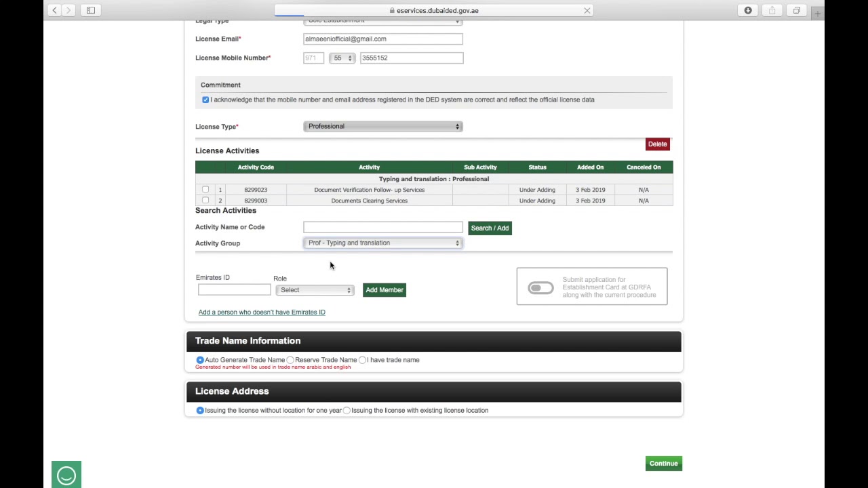Click the mobile number field 3555152

pyautogui.click(x=412, y=58)
